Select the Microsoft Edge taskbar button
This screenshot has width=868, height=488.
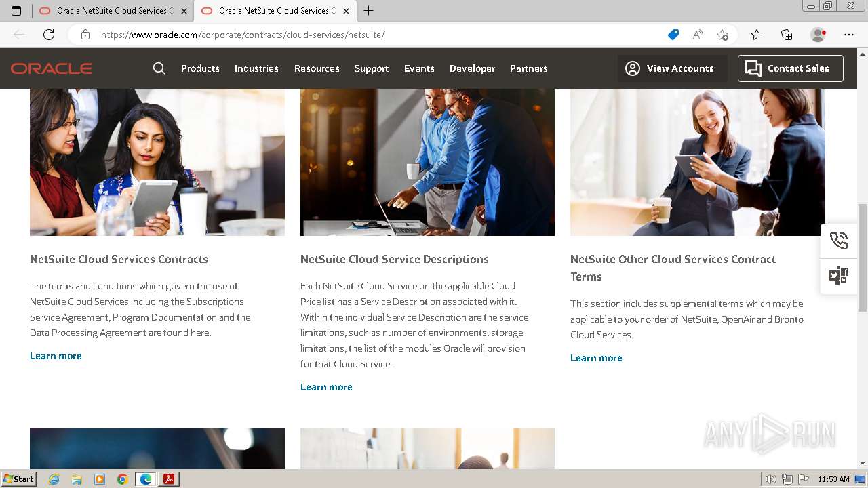coord(146,479)
